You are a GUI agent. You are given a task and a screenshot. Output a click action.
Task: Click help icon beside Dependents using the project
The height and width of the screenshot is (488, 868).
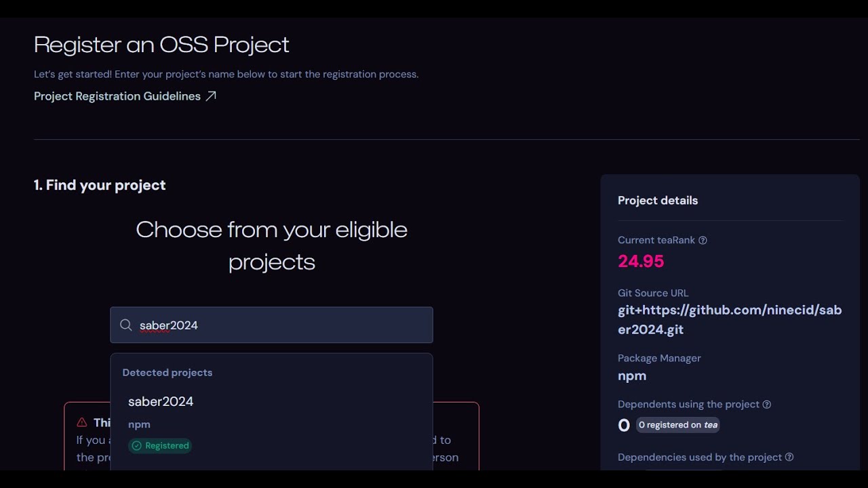pos(767,405)
